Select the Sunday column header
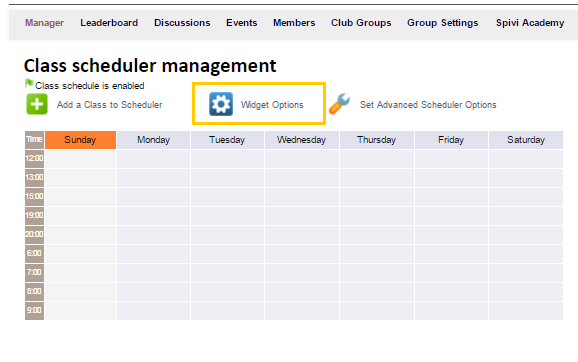The image size is (578, 362). pos(80,140)
